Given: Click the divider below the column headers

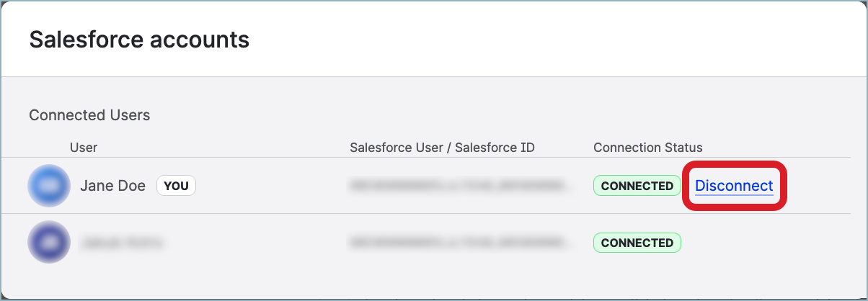Looking at the screenshot, I should pyautogui.click(x=433, y=158).
